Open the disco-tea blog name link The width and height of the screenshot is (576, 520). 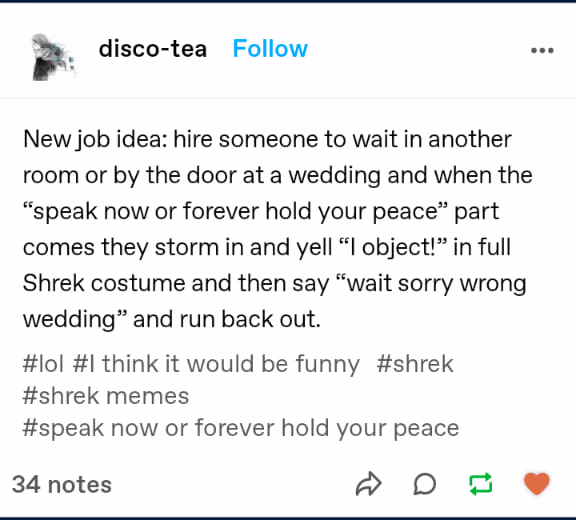[x=153, y=48]
